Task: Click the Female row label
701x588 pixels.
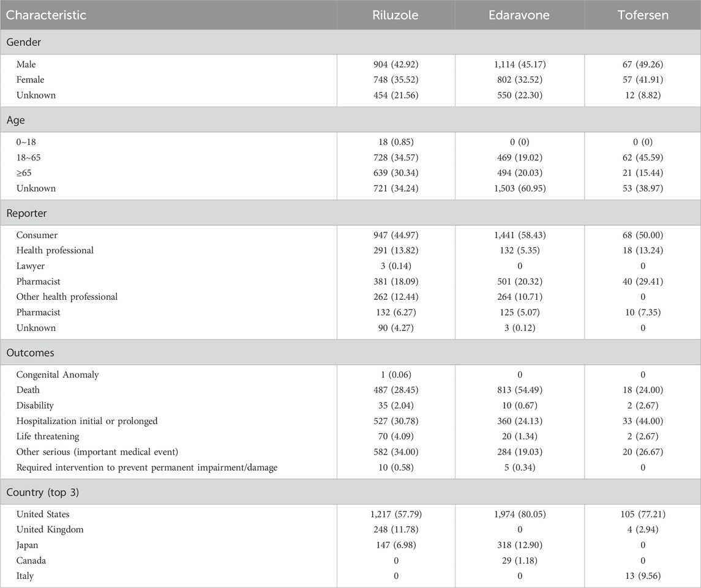Action: (31, 80)
